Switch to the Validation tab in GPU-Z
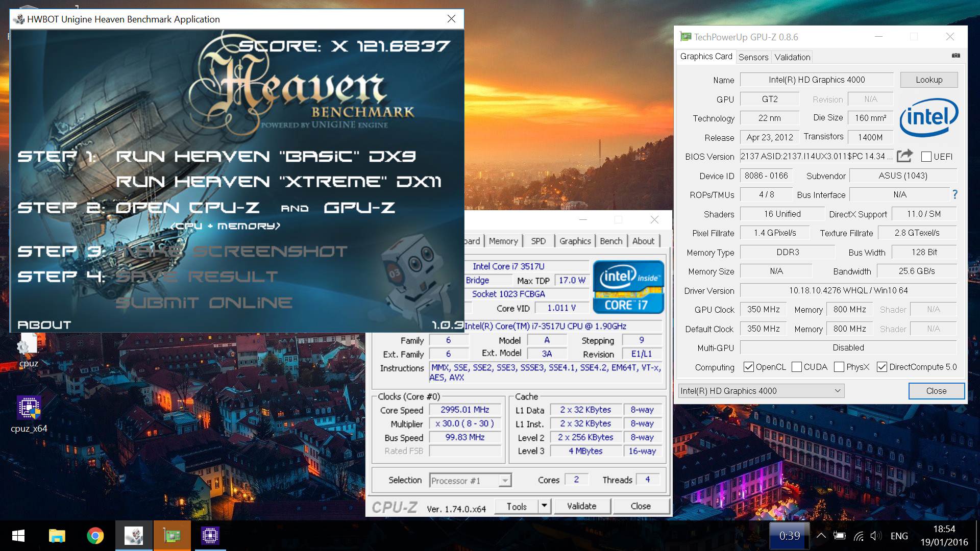The width and height of the screenshot is (980, 551). (792, 57)
